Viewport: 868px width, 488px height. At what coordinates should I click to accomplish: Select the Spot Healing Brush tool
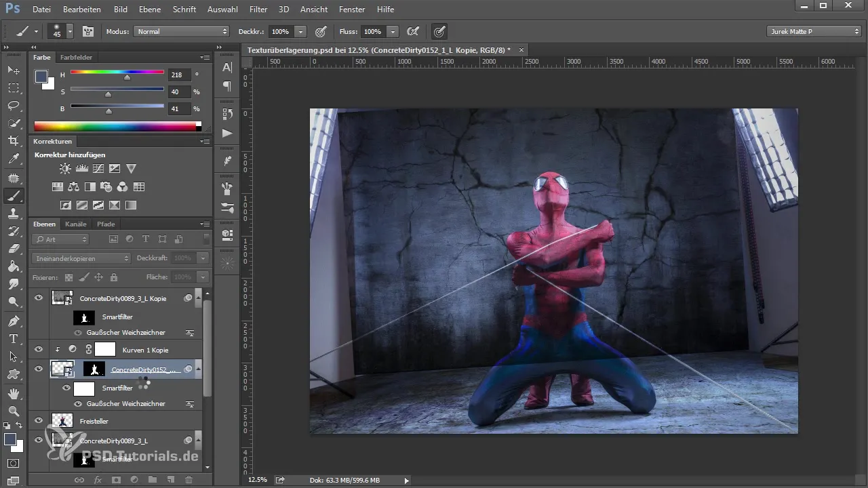tap(14, 178)
